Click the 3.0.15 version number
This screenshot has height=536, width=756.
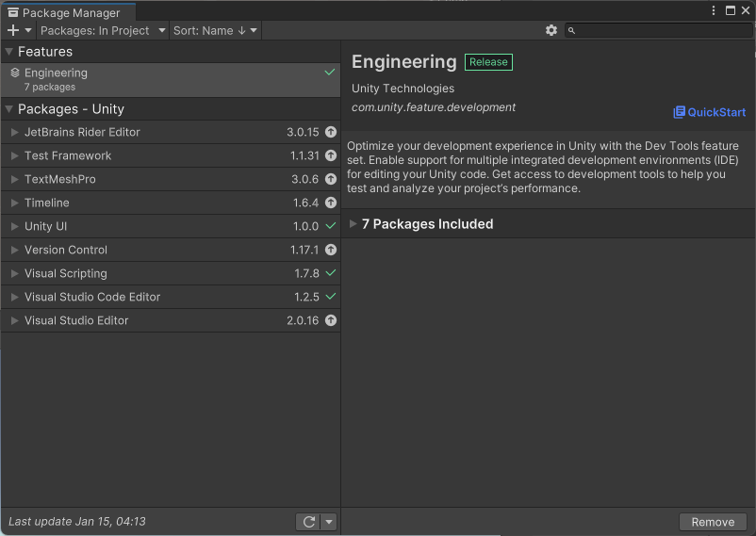(x=303, y=132)
